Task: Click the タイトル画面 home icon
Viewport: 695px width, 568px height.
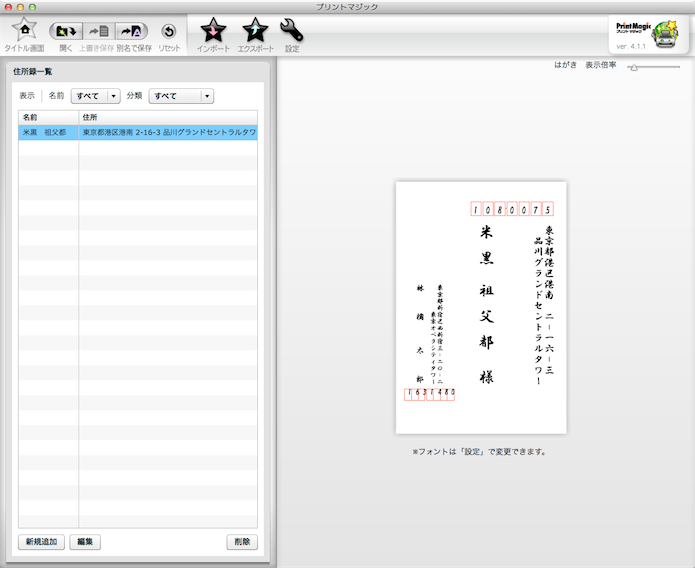Action: click(x=23, y=30)
